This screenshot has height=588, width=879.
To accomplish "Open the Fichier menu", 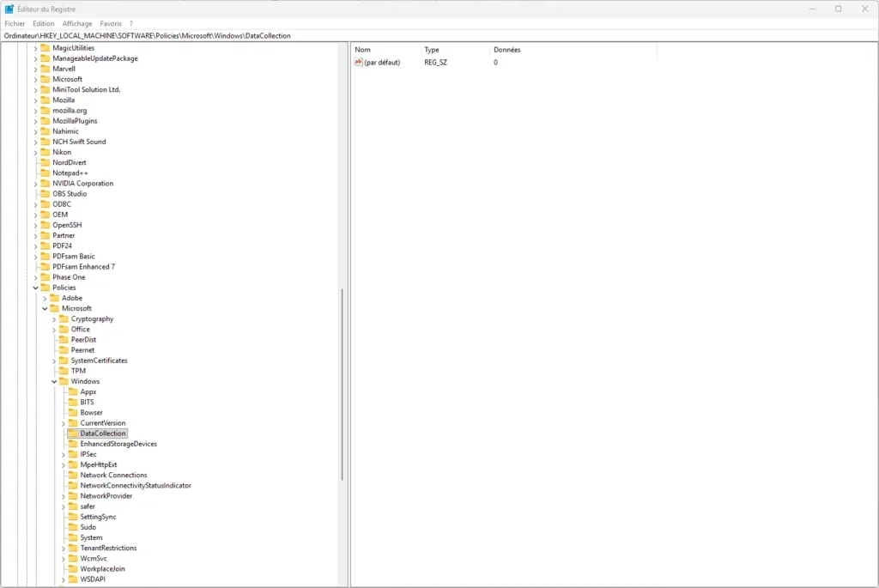I will 14,23.
